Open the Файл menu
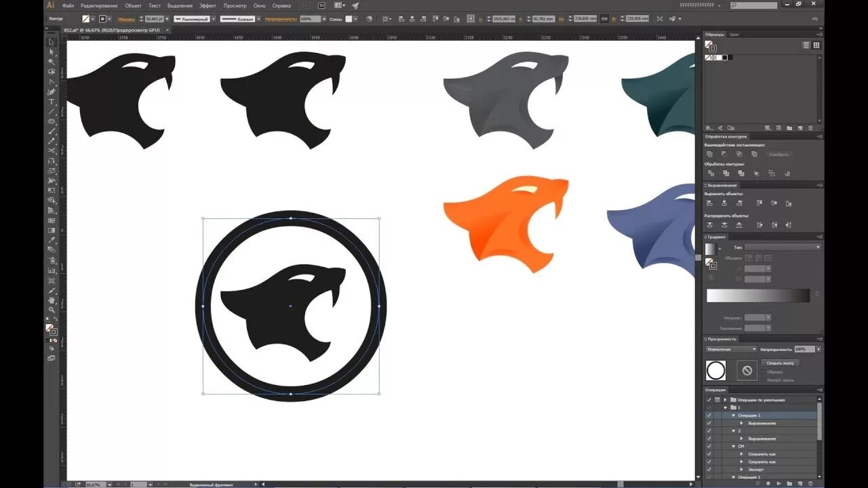Screen dimensions: 868x488 [x=68, y=5]
